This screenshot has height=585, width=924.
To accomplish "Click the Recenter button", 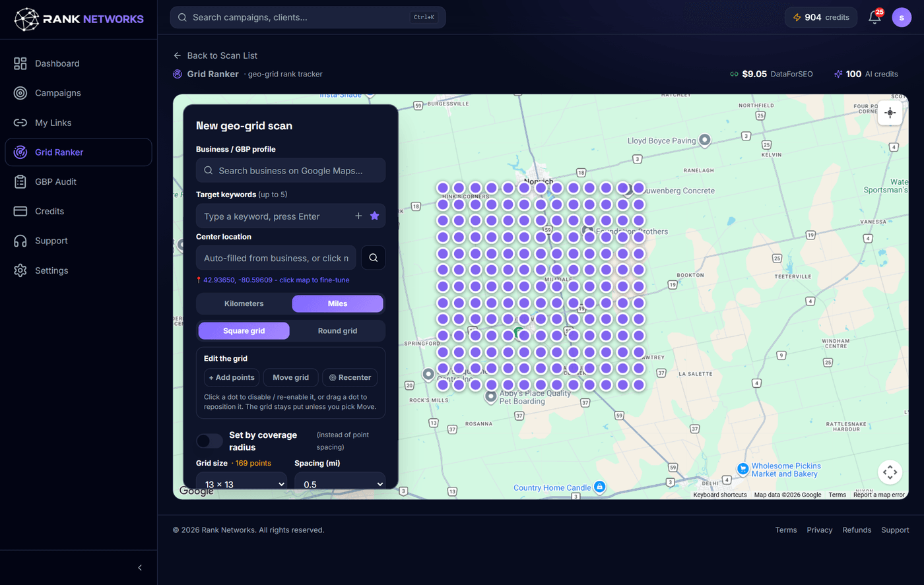I will [350, 378].
